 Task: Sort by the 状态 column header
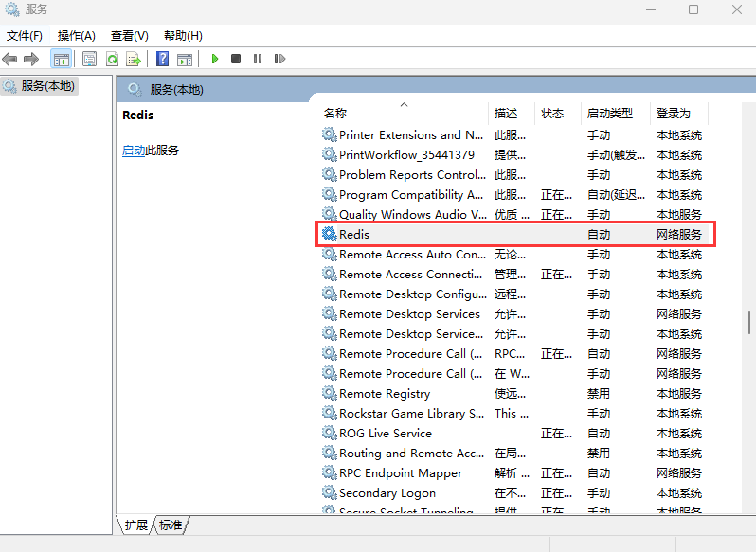point(558,114)
